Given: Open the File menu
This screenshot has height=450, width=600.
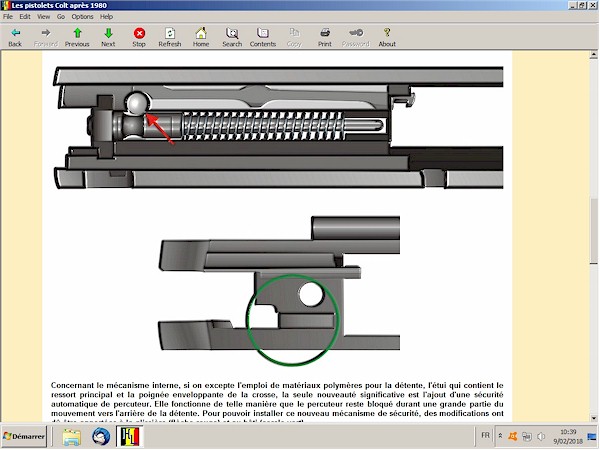Looking at the screenshot, I should tap(8, 17).
